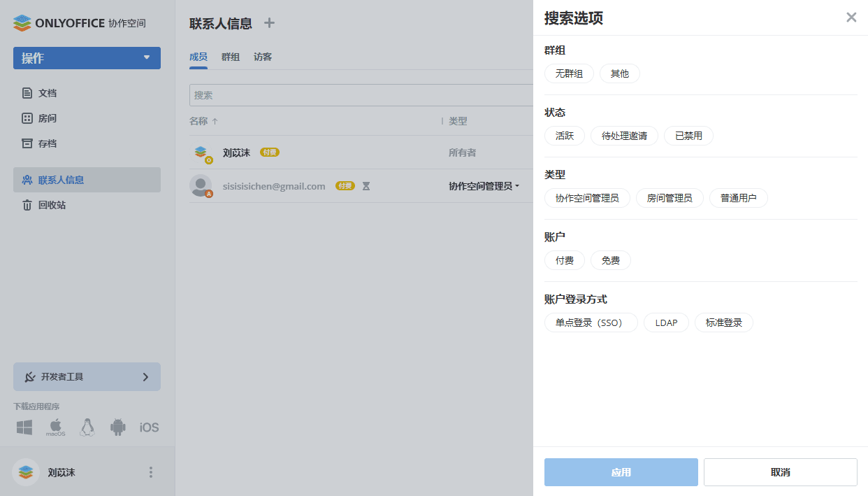Toggle the 活跃 status filter
868x496 pixels.
(565, 136)
